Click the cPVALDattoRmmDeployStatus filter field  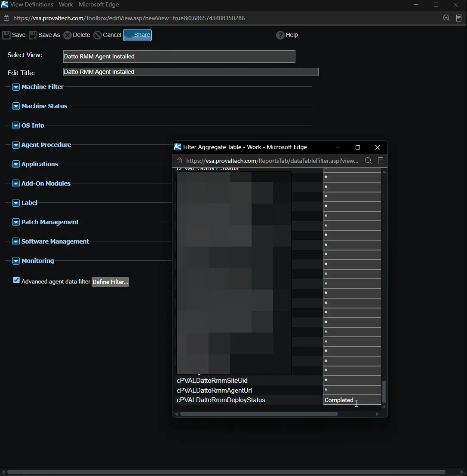[352, 400]
